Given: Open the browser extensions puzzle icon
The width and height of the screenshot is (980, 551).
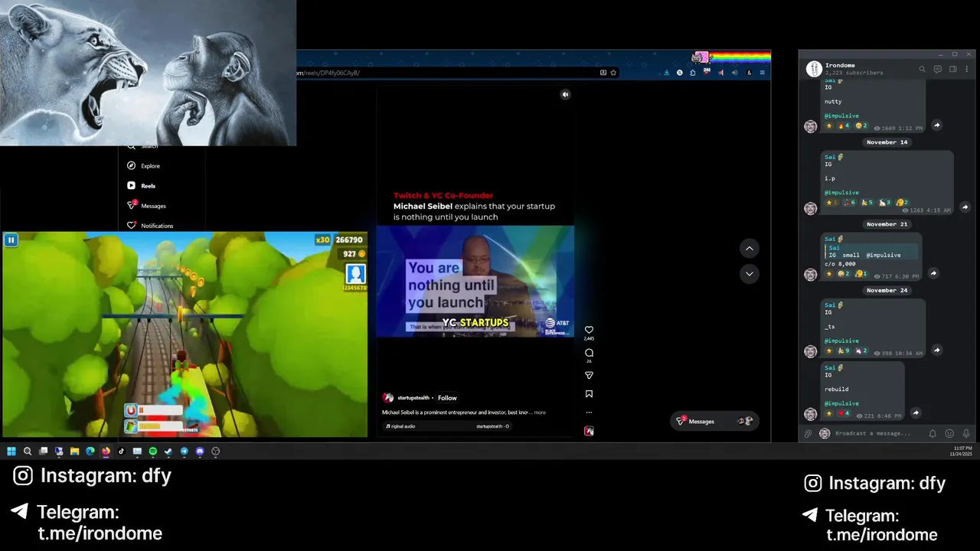Looking at the screenshot, I should click(x=693, y=73).
